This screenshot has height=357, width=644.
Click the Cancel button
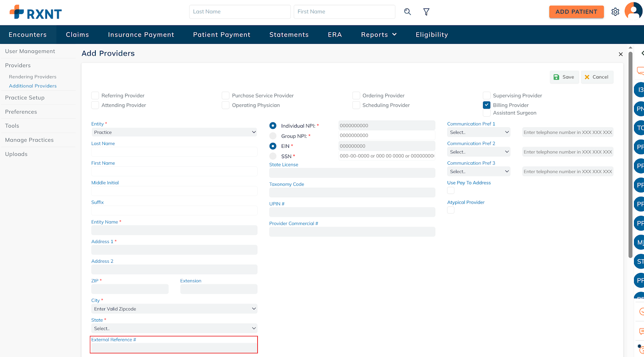(x=597, y=77)
